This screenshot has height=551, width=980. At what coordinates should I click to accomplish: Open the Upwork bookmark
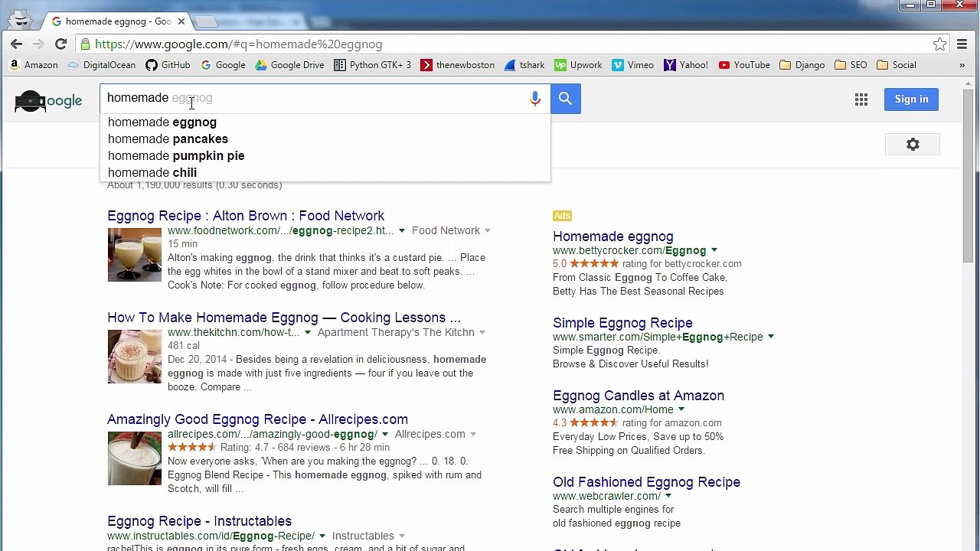click(x=578, y=65)
